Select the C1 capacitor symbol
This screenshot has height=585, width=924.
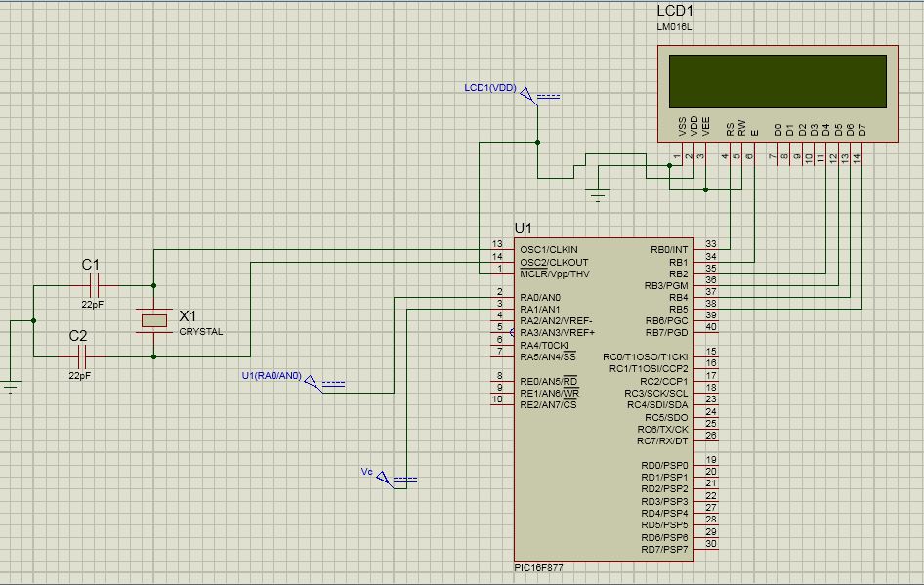click(95, 285)
